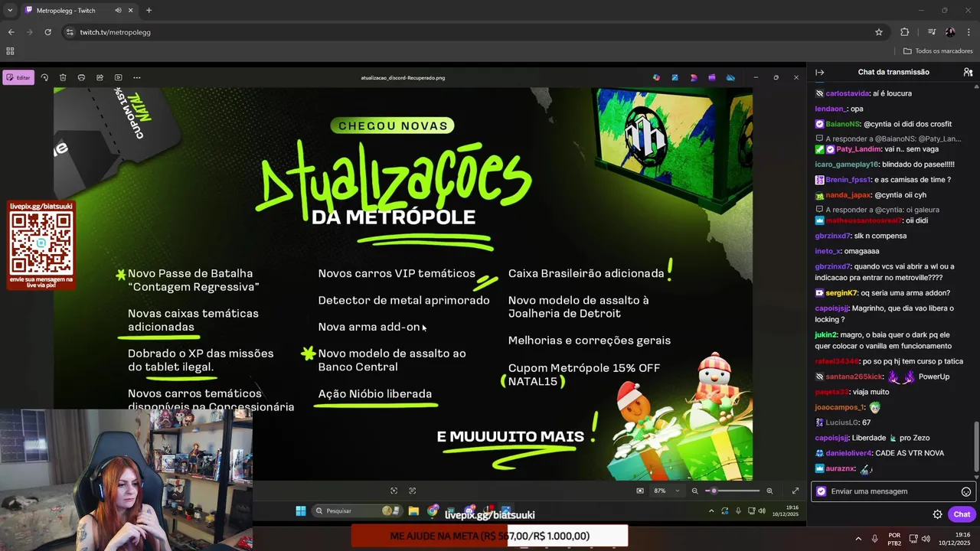
Task: Open the apps grid in bookmarks bar
Action: [x=10, y=51]
